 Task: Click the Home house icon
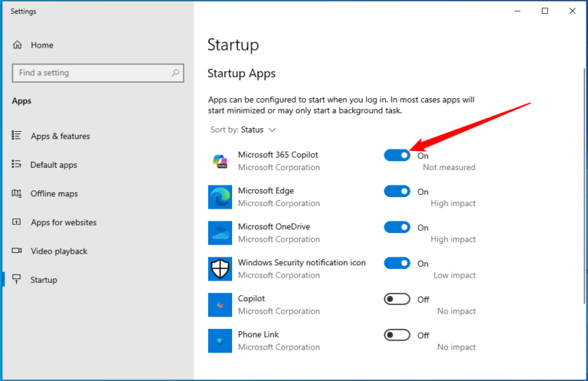tap(18, 45)
